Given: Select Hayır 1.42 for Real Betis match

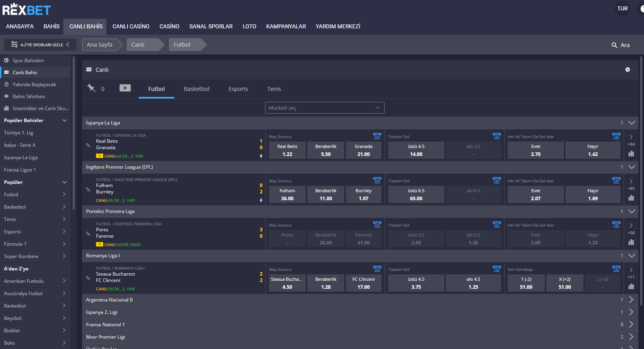Looking at the screenshot, I should (593, 150).
